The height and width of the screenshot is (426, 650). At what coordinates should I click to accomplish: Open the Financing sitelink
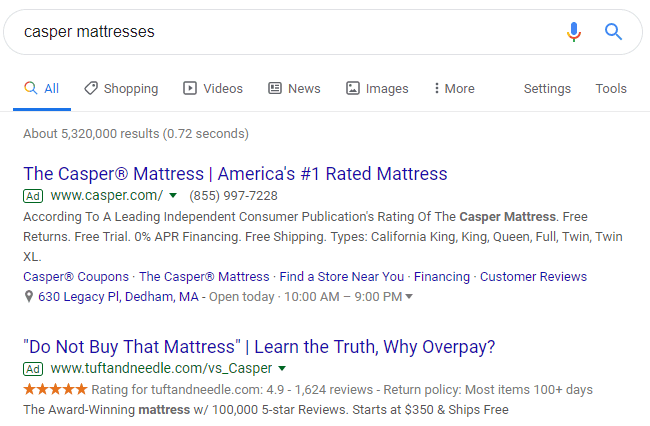point(442,277)
